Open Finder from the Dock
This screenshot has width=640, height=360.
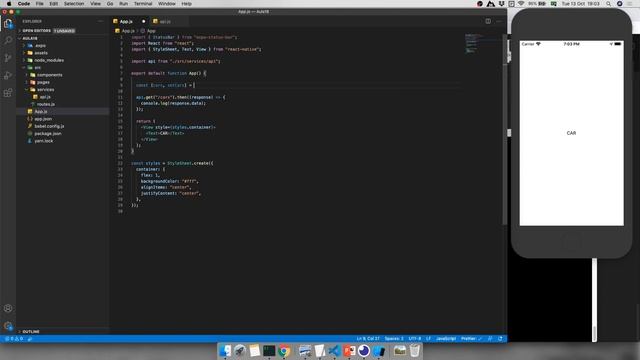(225, 351)
